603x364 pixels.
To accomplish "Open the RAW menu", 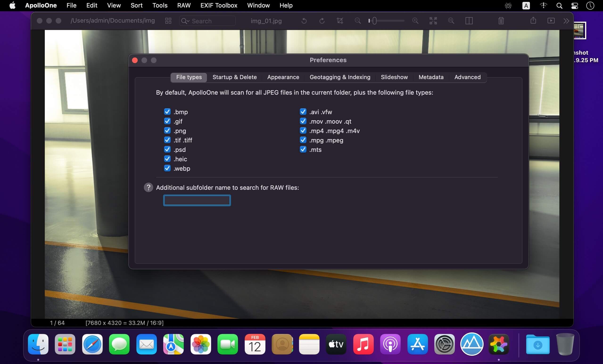I will pos(184,5).
